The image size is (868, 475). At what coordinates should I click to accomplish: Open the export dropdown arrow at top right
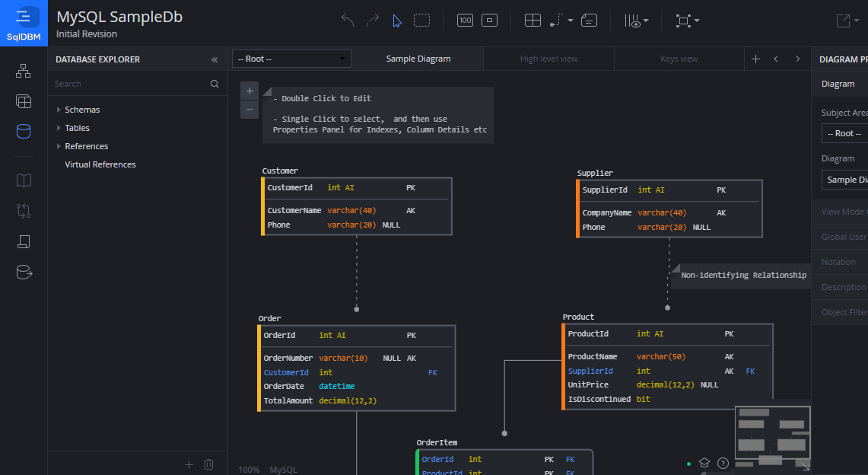857,21
